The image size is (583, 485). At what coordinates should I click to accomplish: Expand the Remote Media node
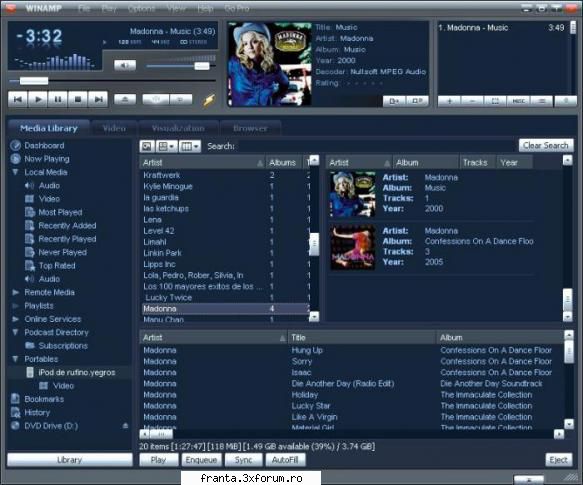point(15,293)
